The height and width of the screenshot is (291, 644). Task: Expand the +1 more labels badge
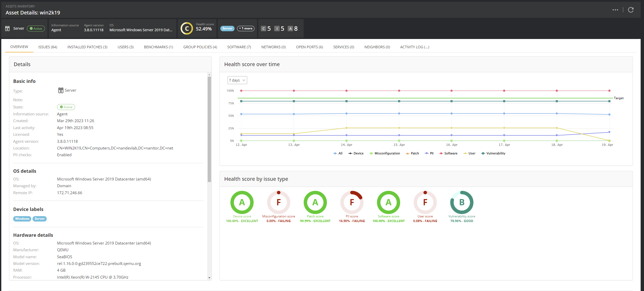(246, 28)
